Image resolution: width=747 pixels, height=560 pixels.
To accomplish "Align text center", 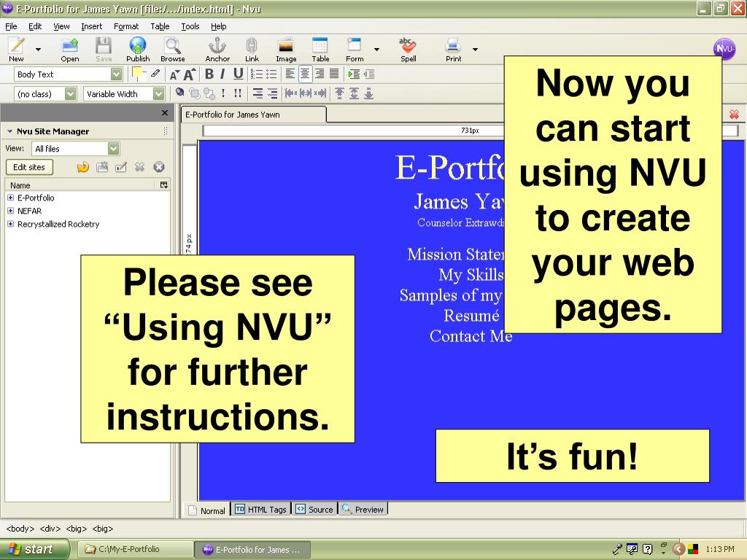I will point(305,74).
